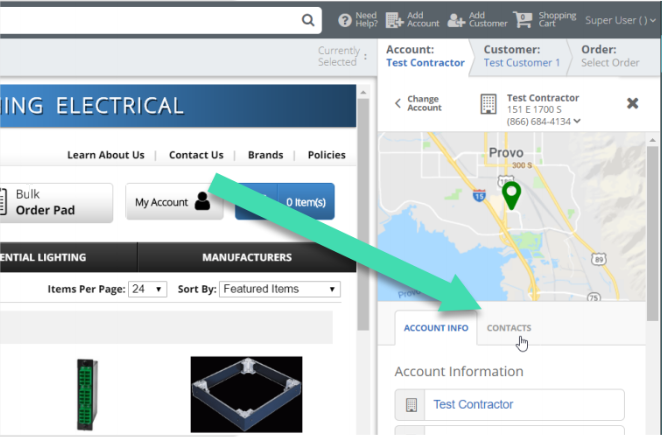Select the Customer: Test Customer 1 tab
The image size is (662, 437).
[521, 56]
